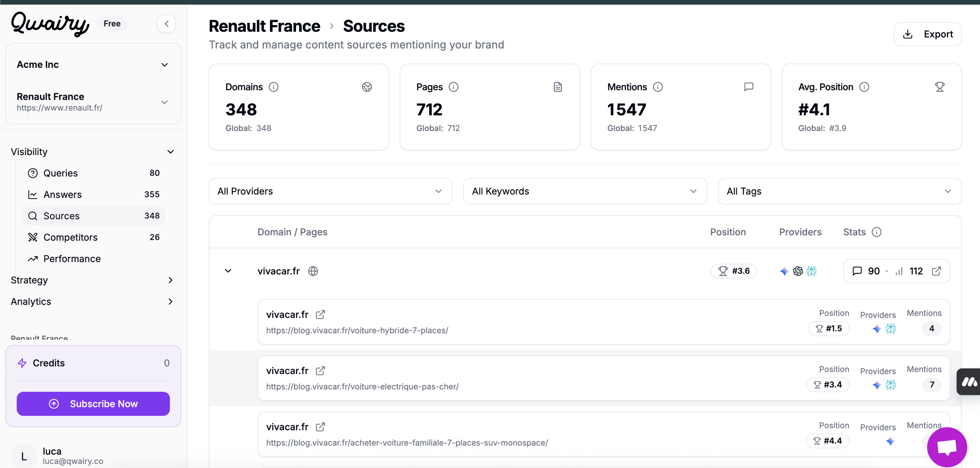
Task: Click the #4.4 position badge
Action: (828, 441)
